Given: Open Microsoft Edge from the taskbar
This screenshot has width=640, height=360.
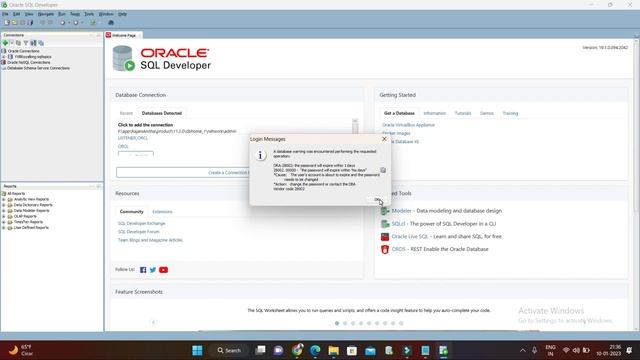Looking at the screenshot, I should point(315,350).
